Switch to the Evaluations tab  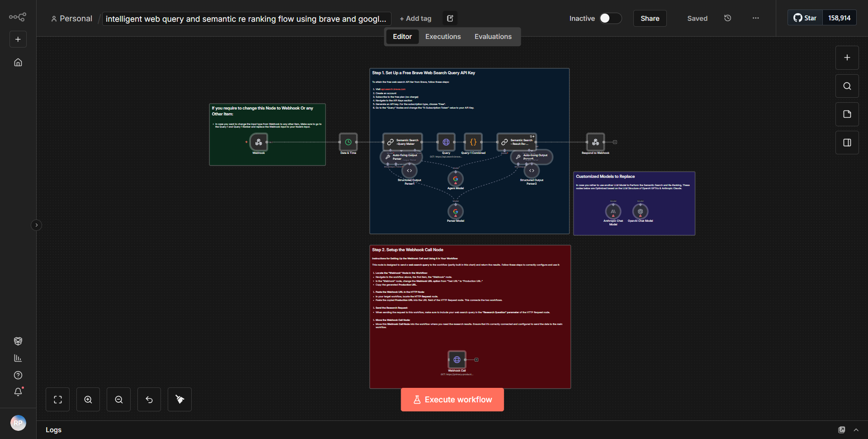pos(493,36)
